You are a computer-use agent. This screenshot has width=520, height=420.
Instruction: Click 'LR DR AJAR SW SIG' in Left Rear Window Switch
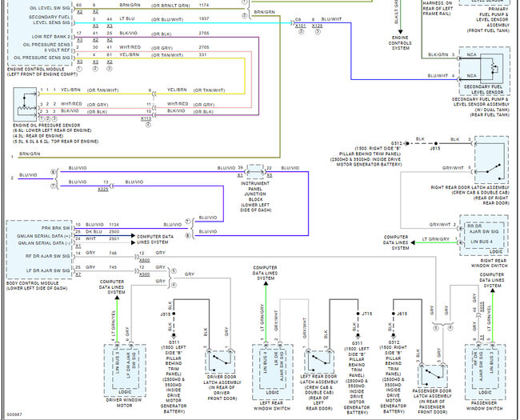[x=279, y=366]
